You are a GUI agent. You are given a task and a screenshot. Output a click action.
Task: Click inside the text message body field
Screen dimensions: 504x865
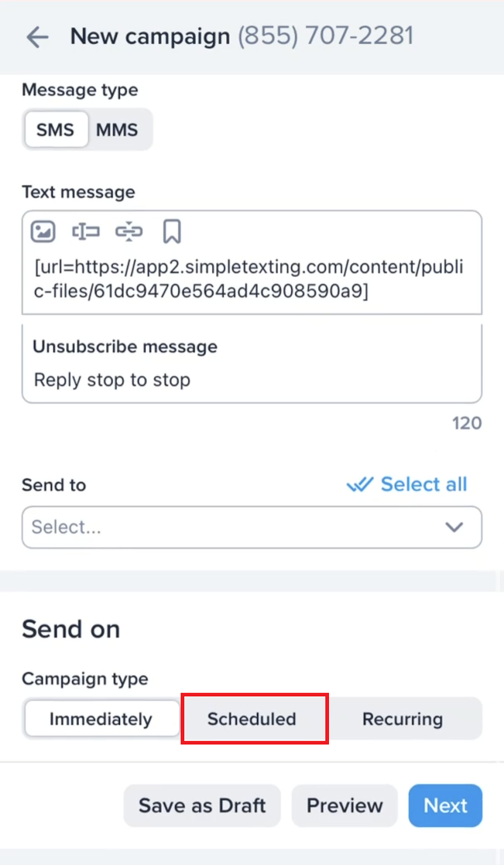click(x=248, y=278)
